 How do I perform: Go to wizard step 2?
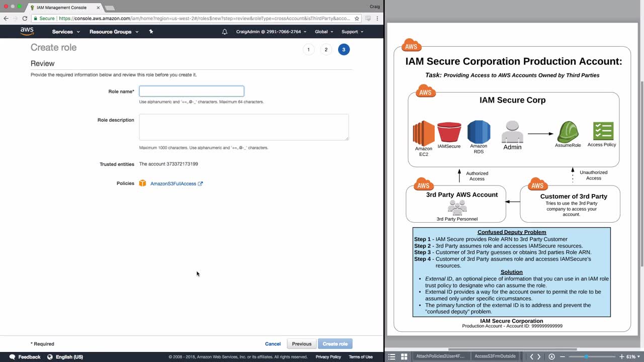(326, 49)
